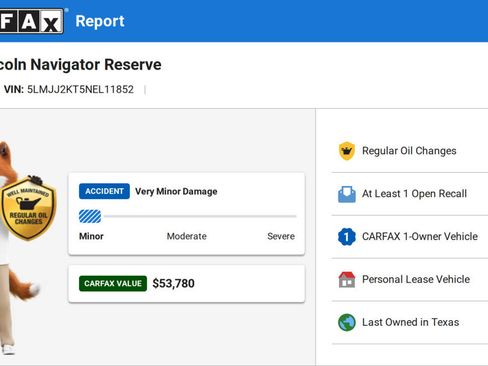
Task: Click the globe icon for Last Owned
Action: point(347,322)
